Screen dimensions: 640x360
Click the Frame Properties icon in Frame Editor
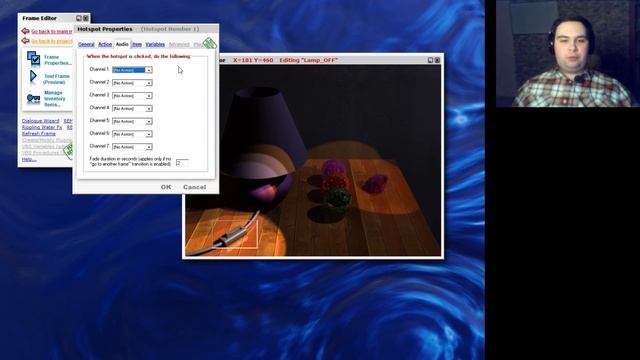click(x=33, y=59)
